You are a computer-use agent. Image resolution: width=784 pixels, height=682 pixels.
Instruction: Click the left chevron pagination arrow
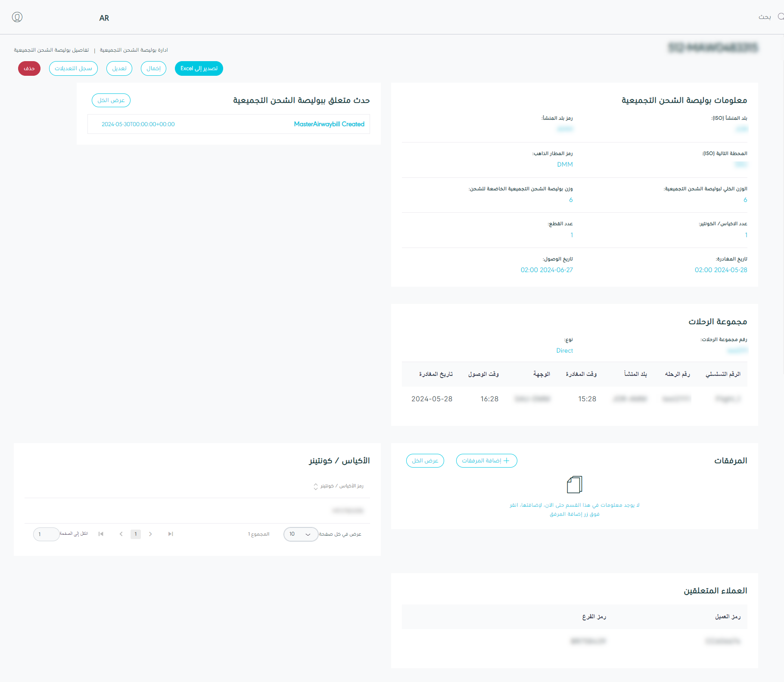point(121,534)
